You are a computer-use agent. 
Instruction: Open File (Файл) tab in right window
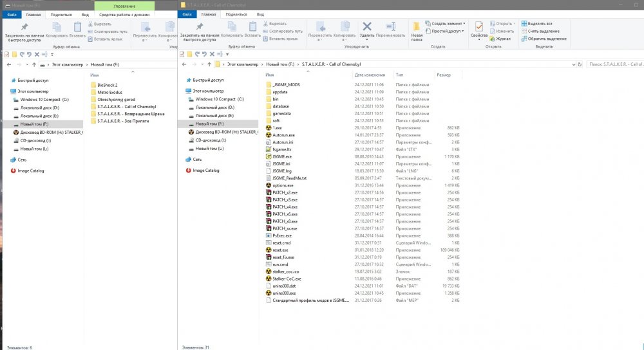click(x=187, y=14)
